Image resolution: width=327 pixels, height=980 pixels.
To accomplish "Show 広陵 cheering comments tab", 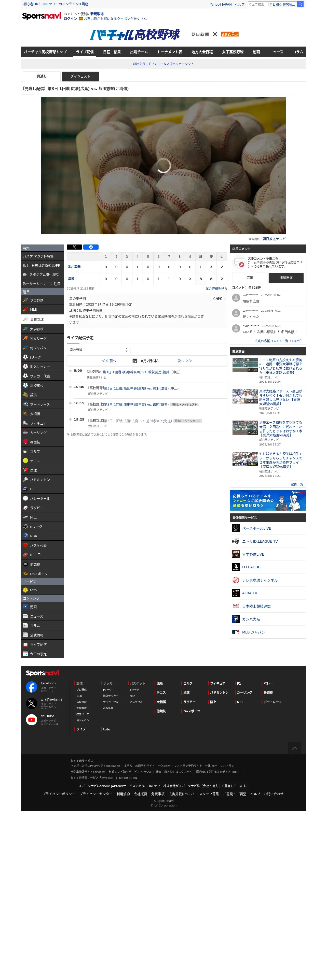I will [x=250, y=278].
